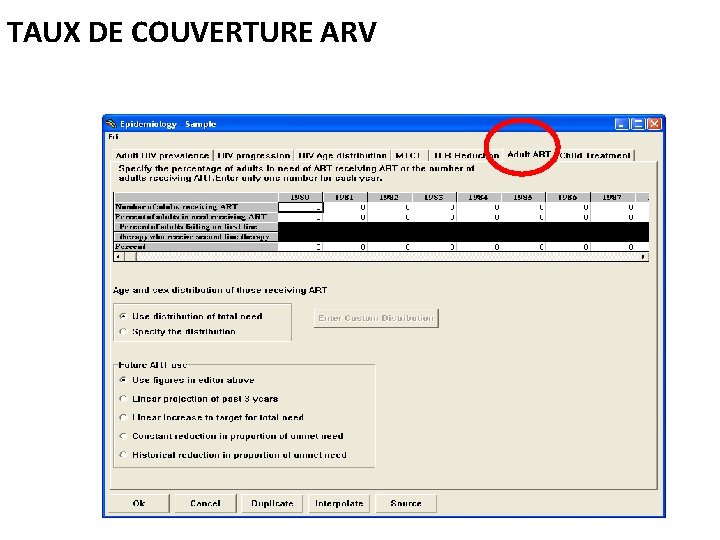Click the 1984 column header
720x540 pixels.
479,197
